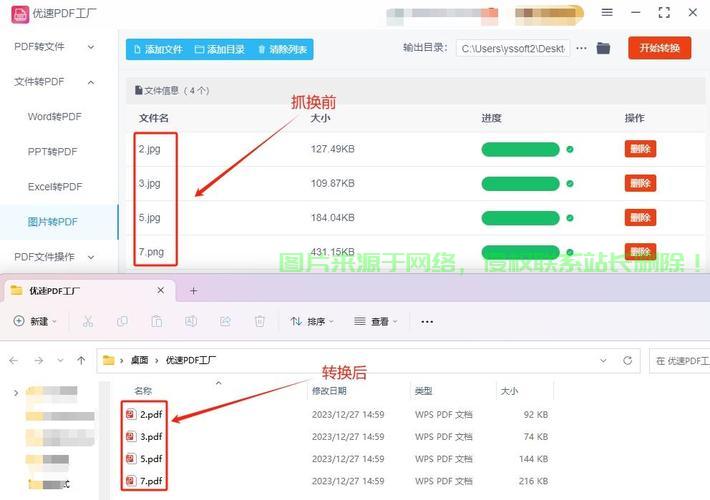Expand the PDF文件操作 sidebar section
The width and height of the screenshot is (710, 500).
54,257
